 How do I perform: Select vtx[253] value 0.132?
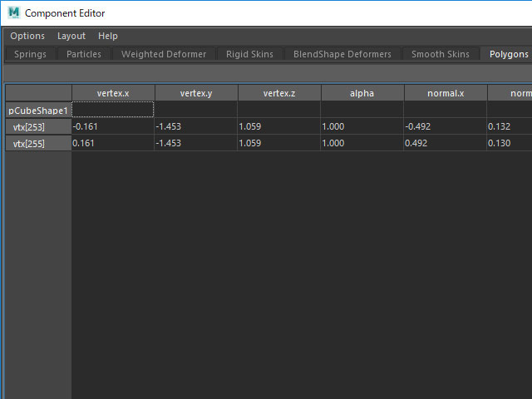(510, 126)
